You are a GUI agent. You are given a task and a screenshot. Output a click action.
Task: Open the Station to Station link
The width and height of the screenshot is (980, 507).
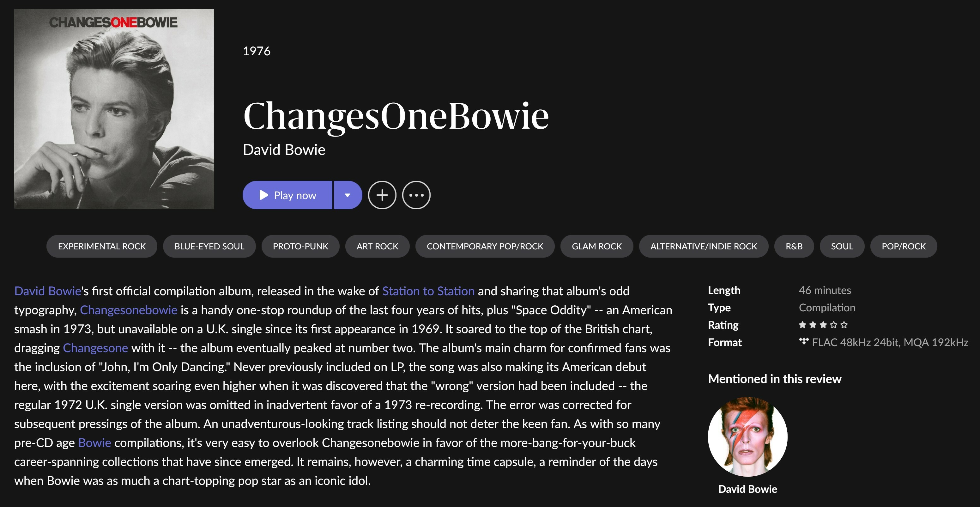point(428,291)
